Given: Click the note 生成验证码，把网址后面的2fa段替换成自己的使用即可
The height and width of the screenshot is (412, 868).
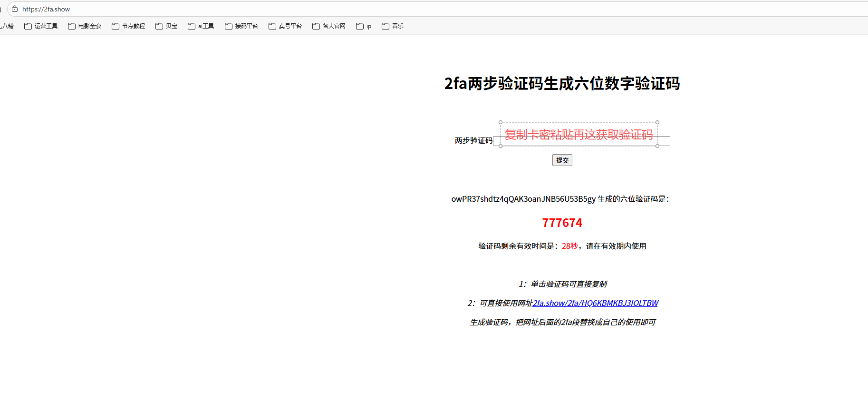Looking at the screenshot, I should pyautogui.click(x=562, y=322).
